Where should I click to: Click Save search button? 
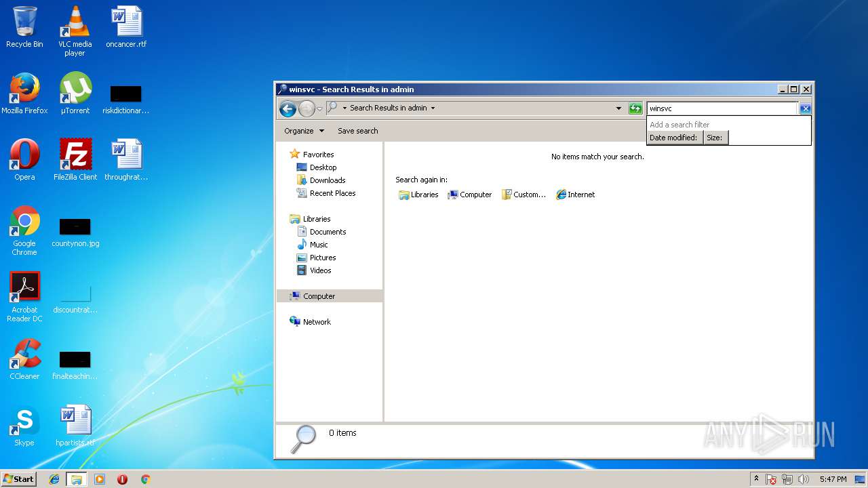click(x=358, y=131)
